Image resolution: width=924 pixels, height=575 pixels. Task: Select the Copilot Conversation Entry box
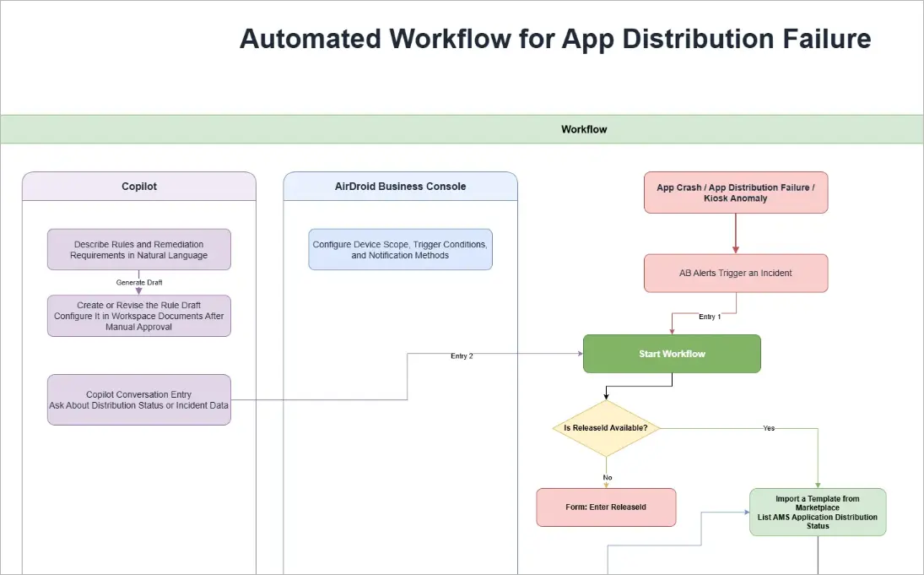pos(139,400)
